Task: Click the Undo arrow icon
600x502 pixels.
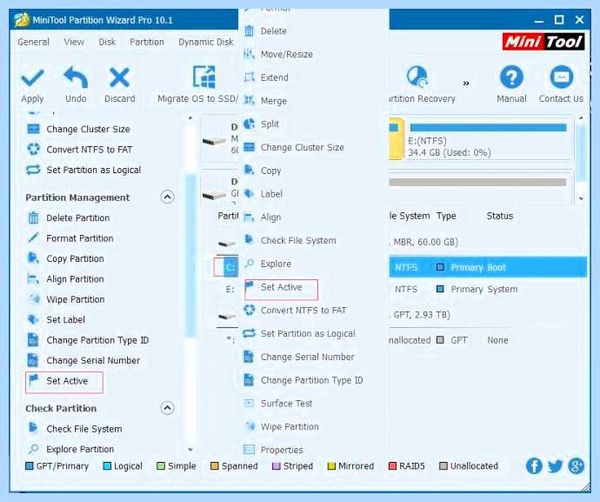Action: [76, 78]
